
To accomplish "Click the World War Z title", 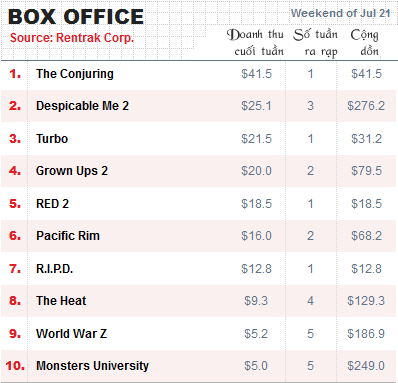I will coord(72,333).
